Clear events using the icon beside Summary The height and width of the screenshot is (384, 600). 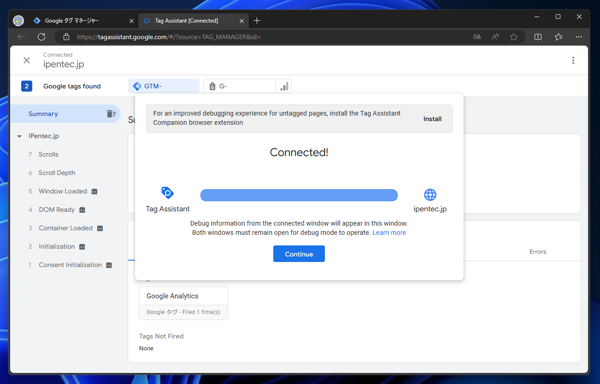(111, 114)
